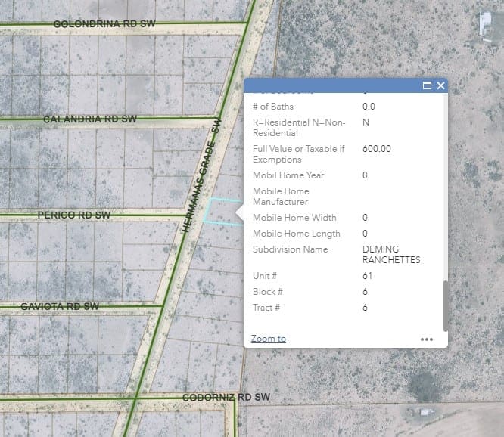The width and height of the screenshot is (504, 437).
Task: Click the Unit # value 61
Action: pos(367,276)
